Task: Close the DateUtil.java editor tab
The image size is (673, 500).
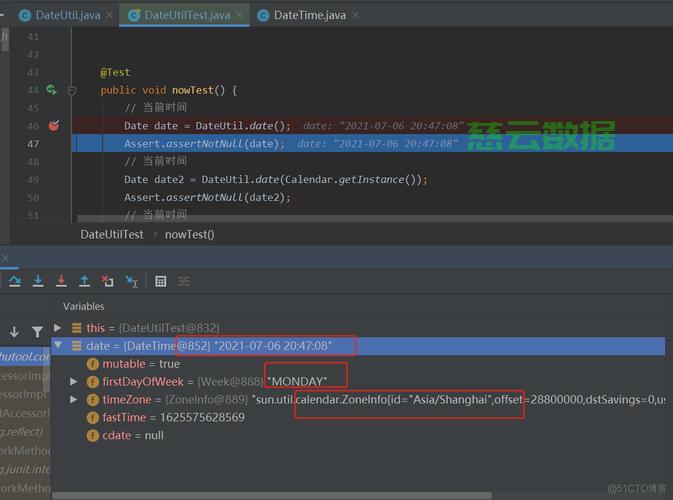Action: click(x=109, y=15)
